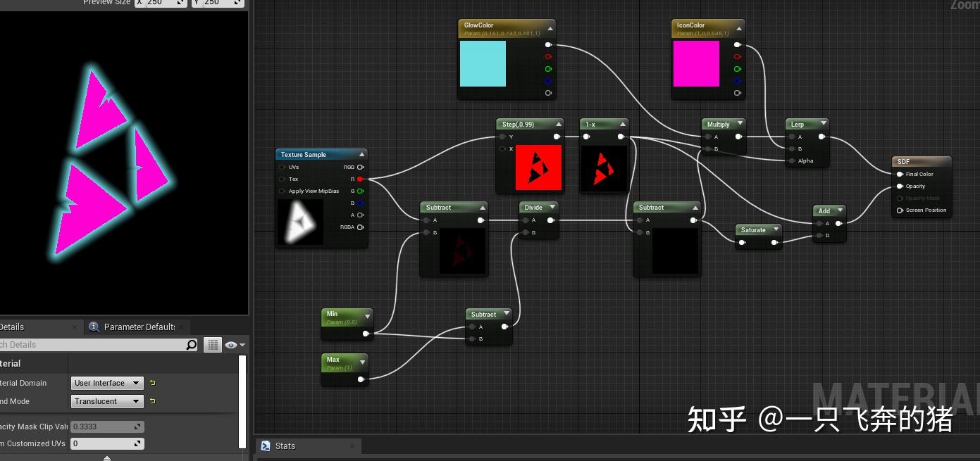The width and height of the screenshot is (980, 461).
Task: Click the RGBA output pin on Texture Sample
Action: click(x=361, y=227)
